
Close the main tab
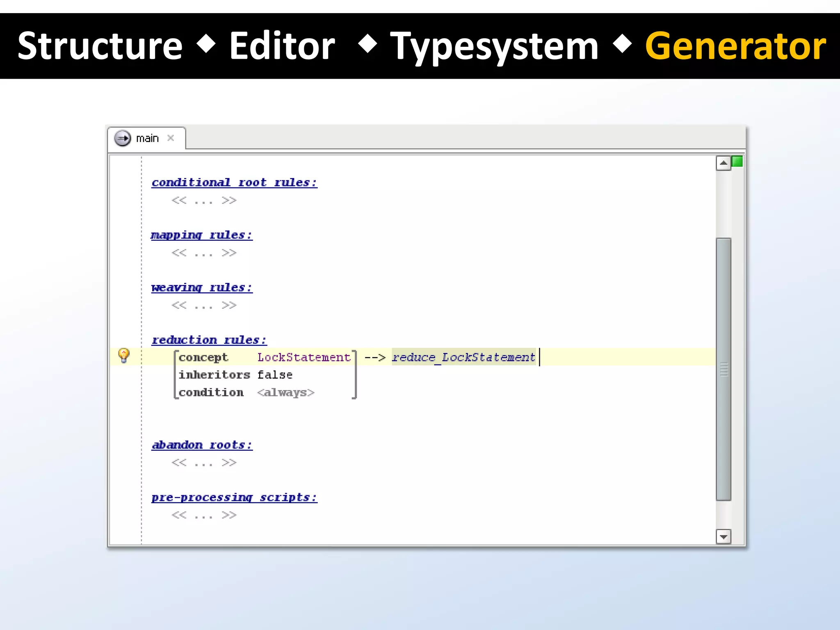171,138
